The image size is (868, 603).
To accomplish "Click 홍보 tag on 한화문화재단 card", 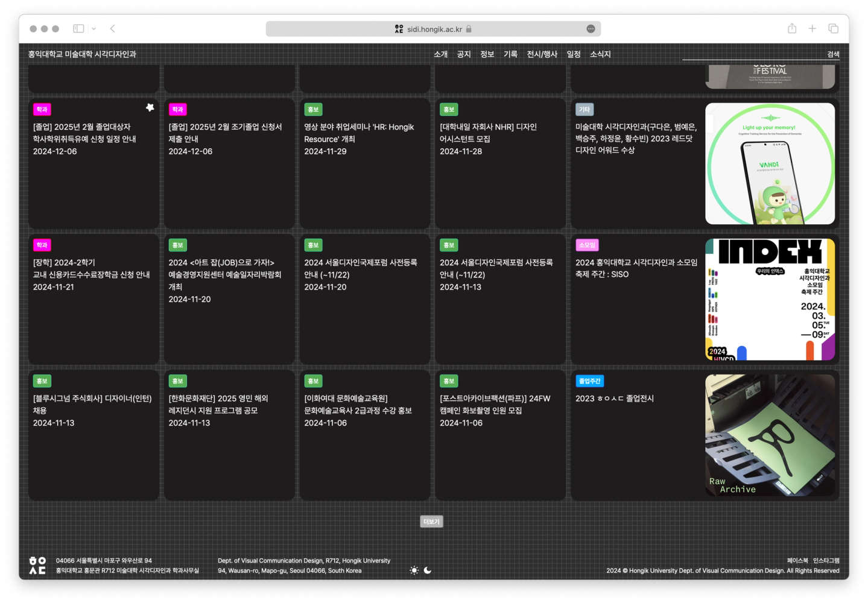I will click(x=178, y=381).
